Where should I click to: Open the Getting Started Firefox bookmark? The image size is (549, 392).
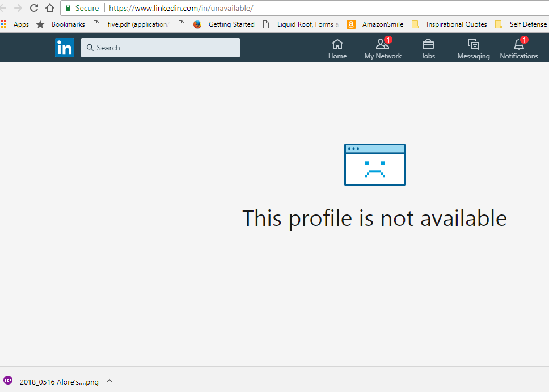224,24
